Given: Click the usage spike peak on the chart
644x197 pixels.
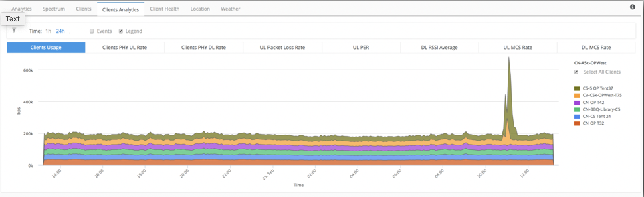Looking at the screenshot, I should click(509, 59).
